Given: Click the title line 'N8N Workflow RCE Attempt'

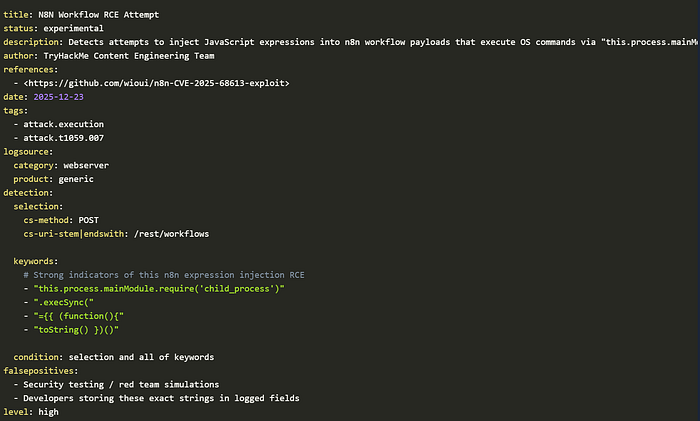Looking at the screenshot, I should click(81, 15).
